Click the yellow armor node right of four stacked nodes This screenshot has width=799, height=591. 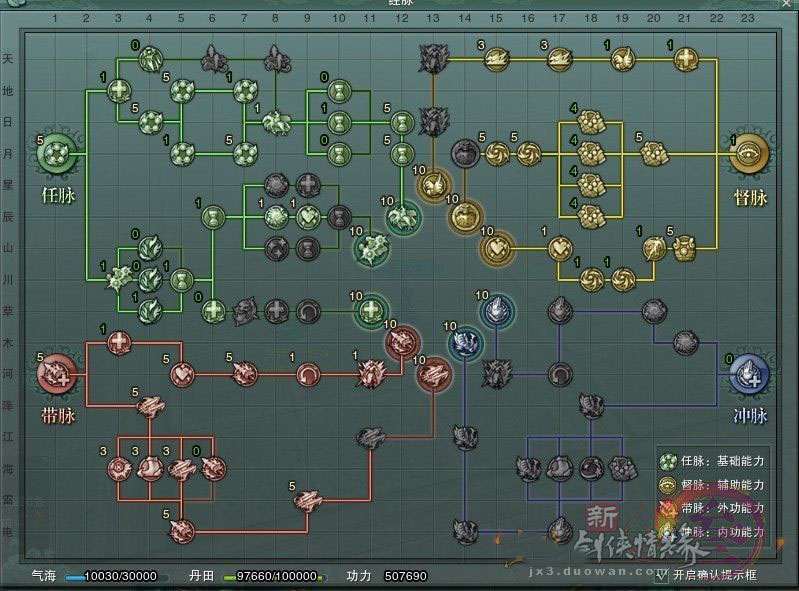click(x=654, y=153)
